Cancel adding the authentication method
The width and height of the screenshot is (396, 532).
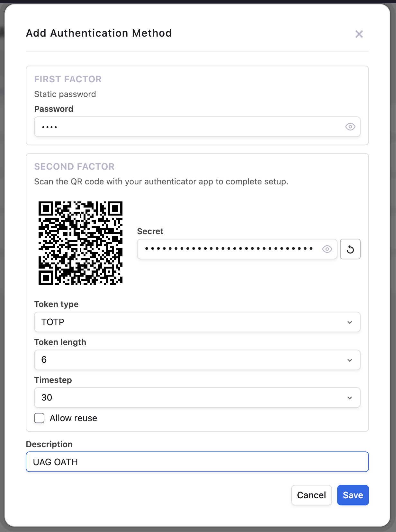311,495
